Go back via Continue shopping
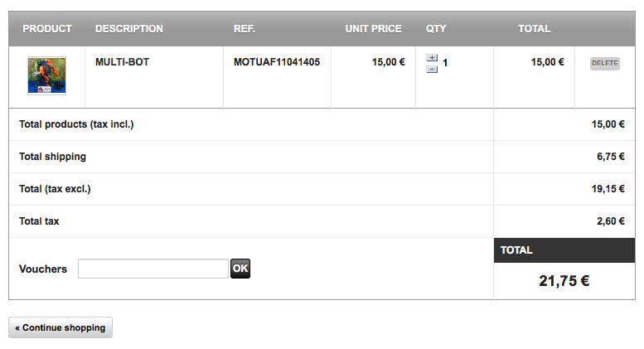 coord(61,327)
